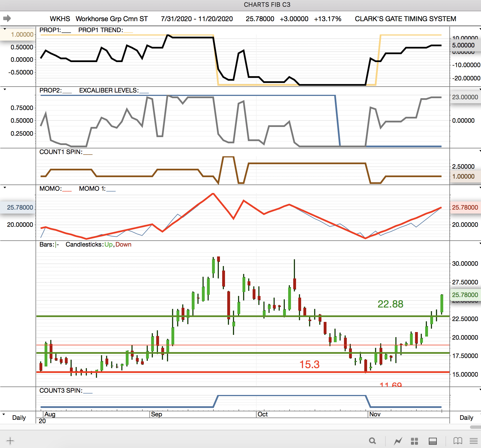Open the horizontal lines list icon
The image size is (481, 448).
tap(473, 441)
